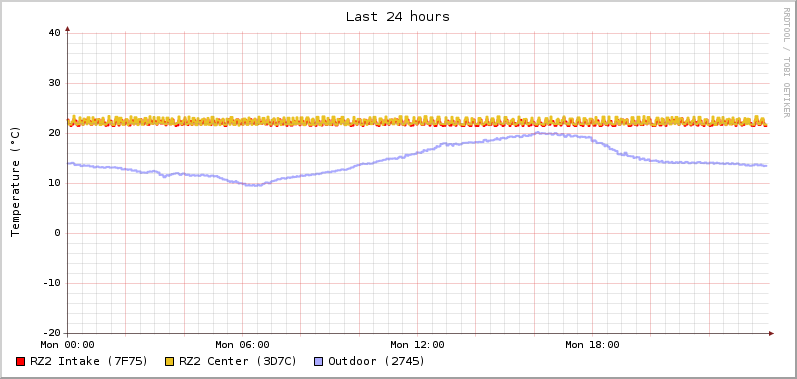Viewport: 797px width, 379px height.
Task: Click the arrow at the end of the X axis
Action: tap(771, 334)
